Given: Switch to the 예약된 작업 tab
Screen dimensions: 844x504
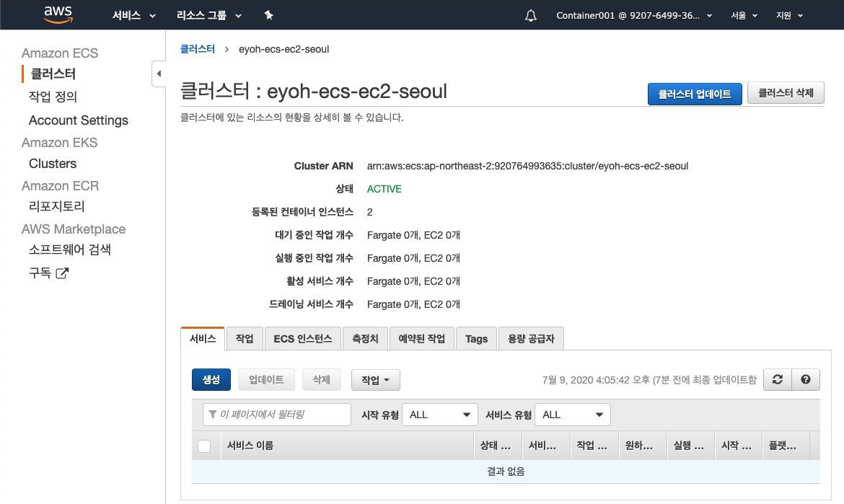Looking at the screenshot, I should (x=422, y=338).
